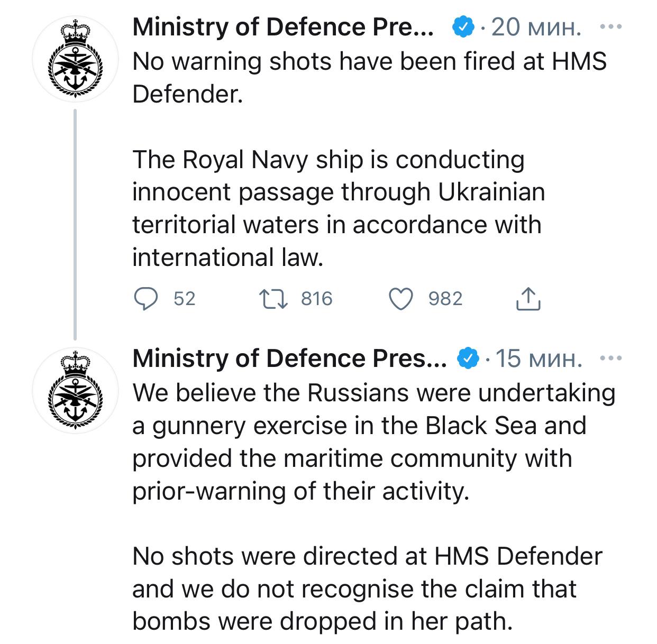Click the 982 likes count

[445, 299]
